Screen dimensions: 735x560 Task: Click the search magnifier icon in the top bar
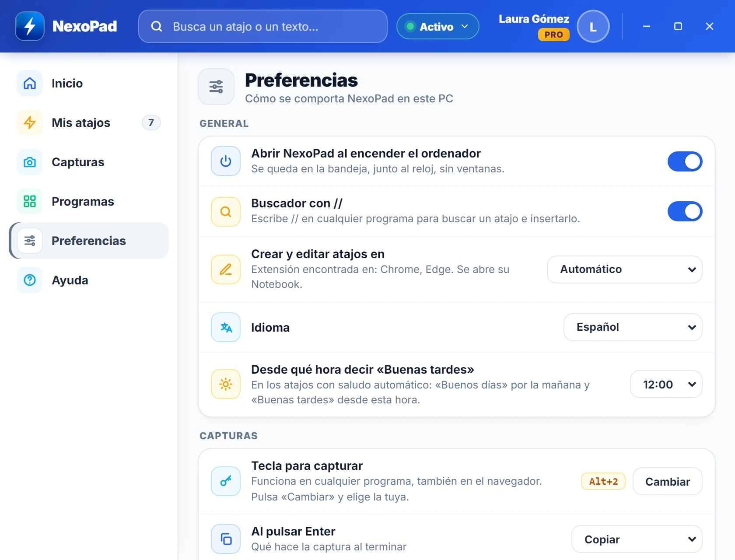157,26
